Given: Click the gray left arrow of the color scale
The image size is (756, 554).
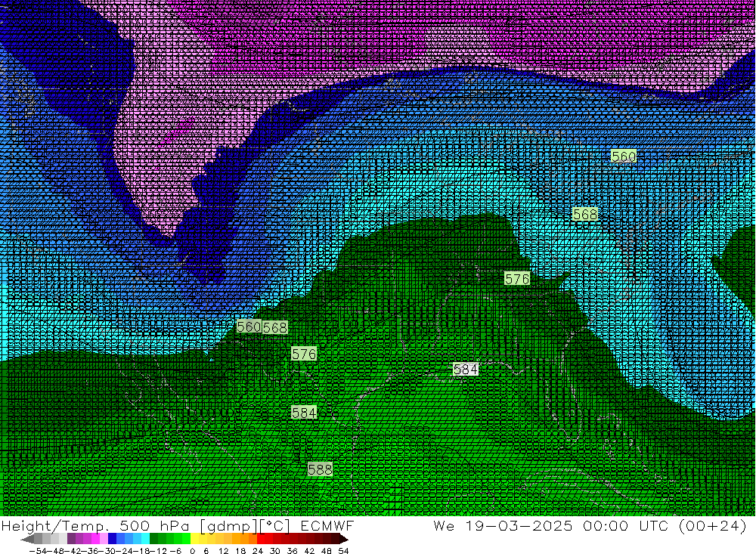Looking at the screenshot, I should [27, 539].
